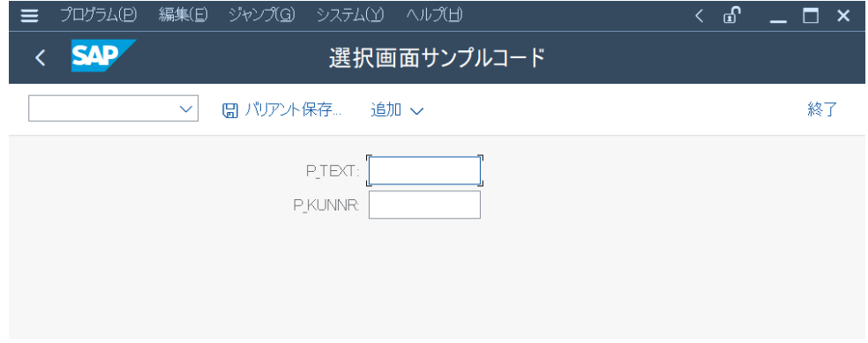
Task: Open the ジャンプ(G) menu
Action: click(x=262, y=16)
